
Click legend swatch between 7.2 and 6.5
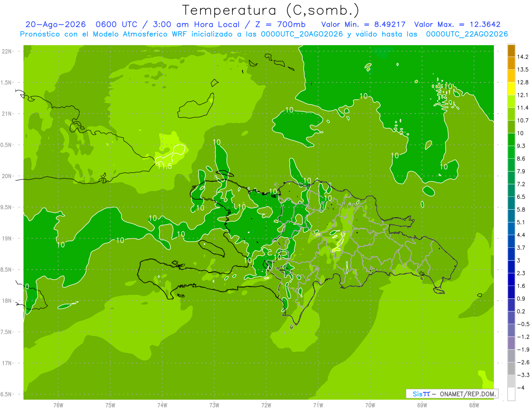pyautogui.click(x=511, y=190)
